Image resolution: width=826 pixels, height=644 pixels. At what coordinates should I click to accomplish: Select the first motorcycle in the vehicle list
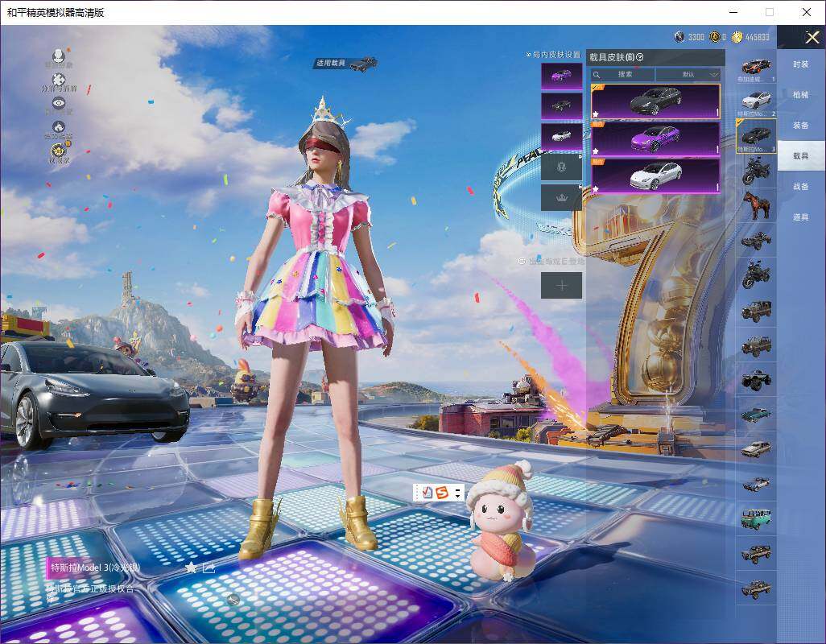pyautogui.click(x=756, y=171)
